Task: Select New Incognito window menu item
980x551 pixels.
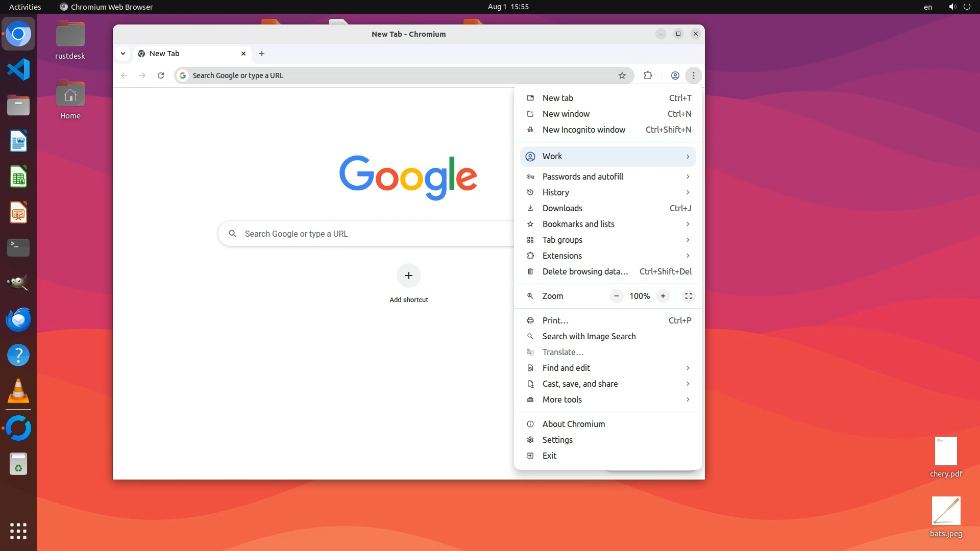Action: click(583, 130)
